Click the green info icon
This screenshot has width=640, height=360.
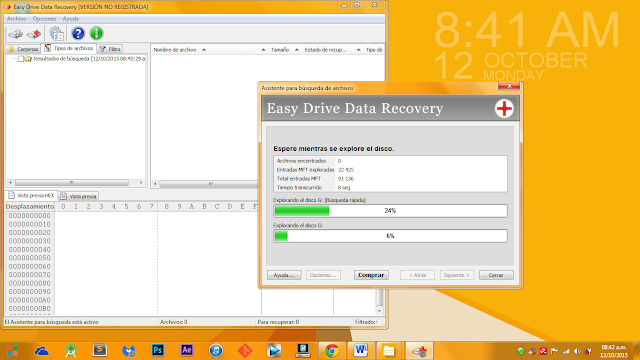click(x=96, y=33)
